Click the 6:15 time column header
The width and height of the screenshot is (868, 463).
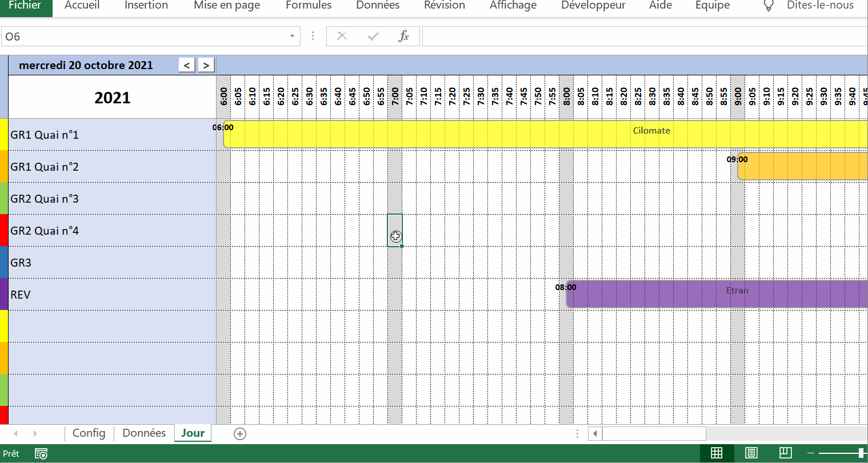[266, 97]
